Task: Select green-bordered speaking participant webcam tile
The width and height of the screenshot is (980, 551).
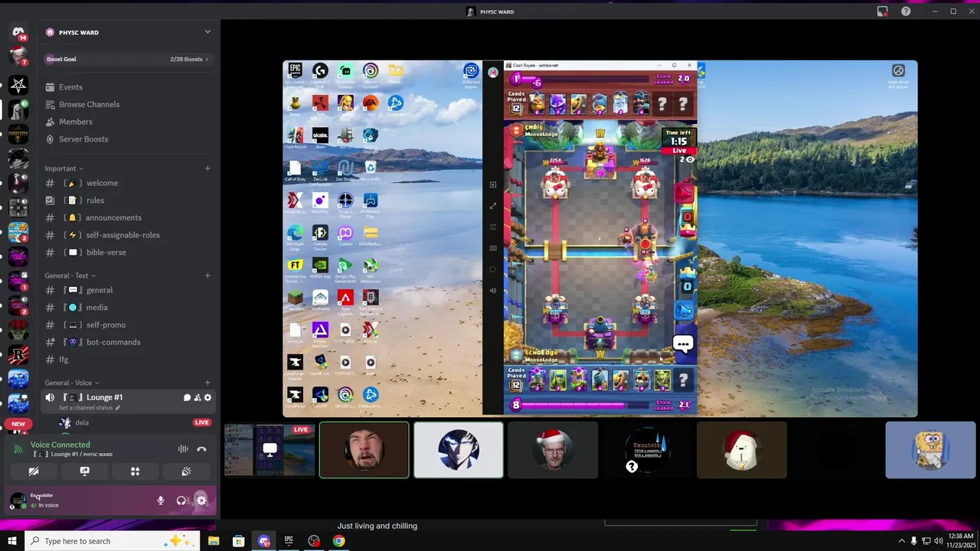Action: (364, 450)
